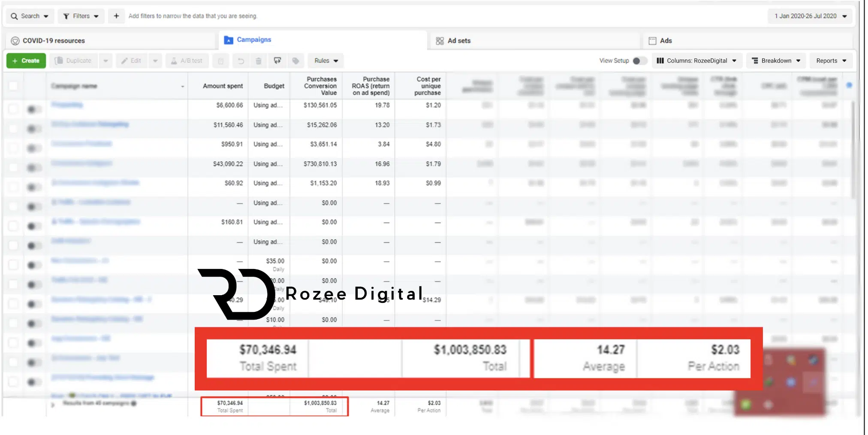This screenshot has width=868, height=435.
Task: Sort by Amount spent column header
Action: 223,86
